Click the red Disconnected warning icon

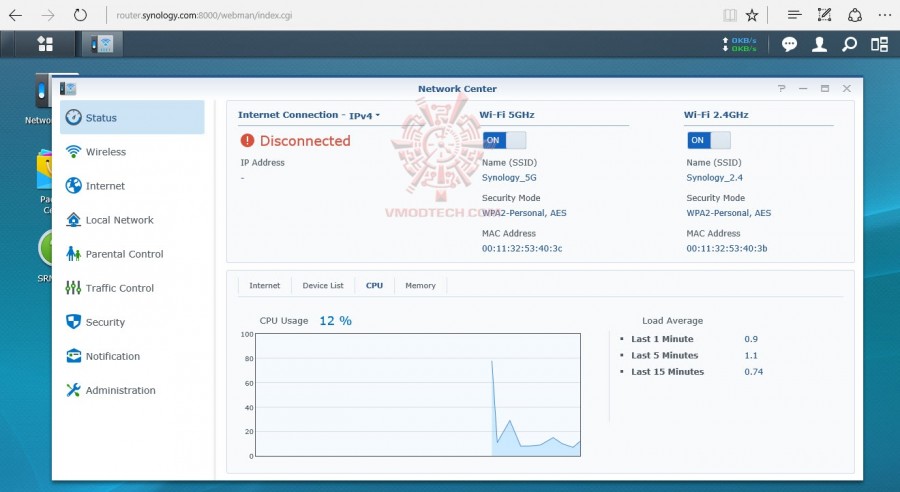click(x=247, y=140)
